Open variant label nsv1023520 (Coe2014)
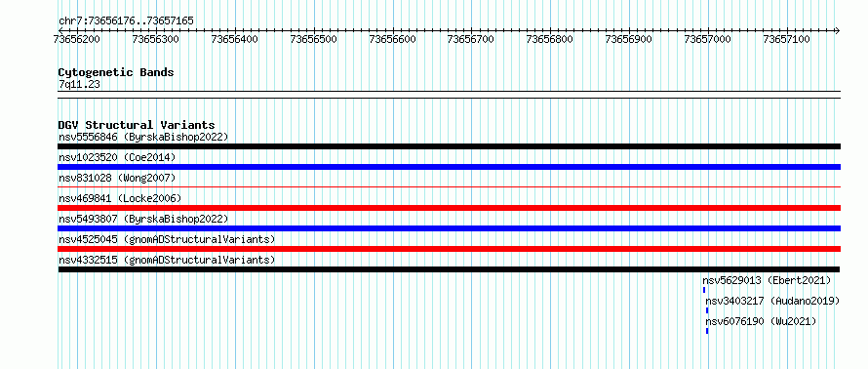 [117, 157]
